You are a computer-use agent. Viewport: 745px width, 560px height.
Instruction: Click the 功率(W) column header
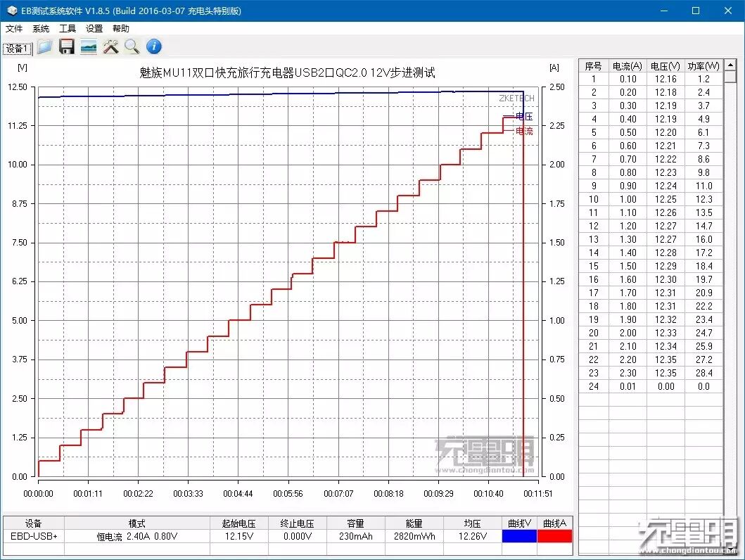click(703, 66)
